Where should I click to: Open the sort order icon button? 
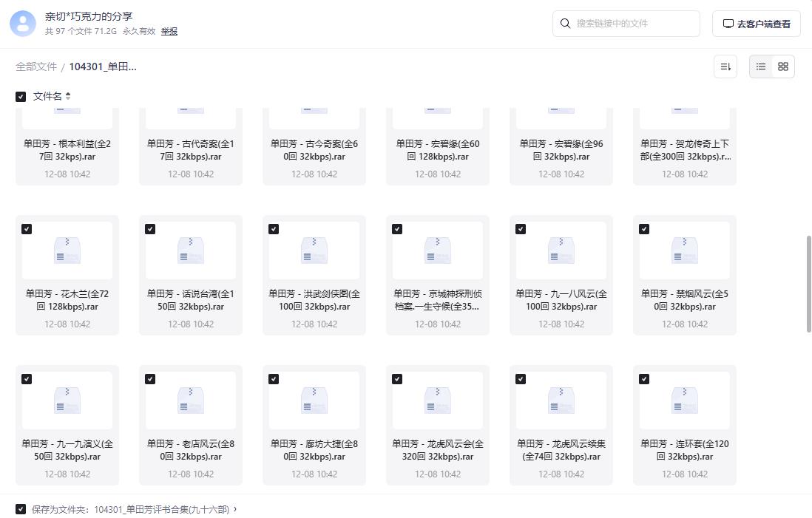pos(725,67)
